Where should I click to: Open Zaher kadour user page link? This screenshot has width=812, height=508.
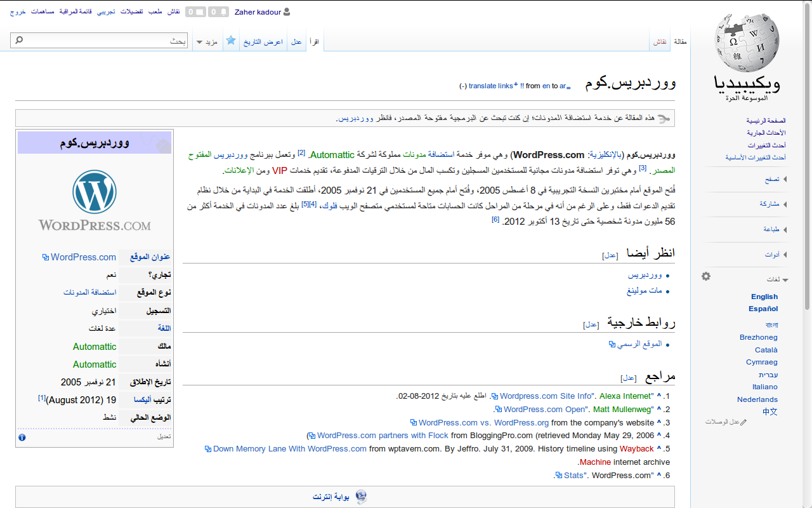pyautogui.click(x=258, y=12)
